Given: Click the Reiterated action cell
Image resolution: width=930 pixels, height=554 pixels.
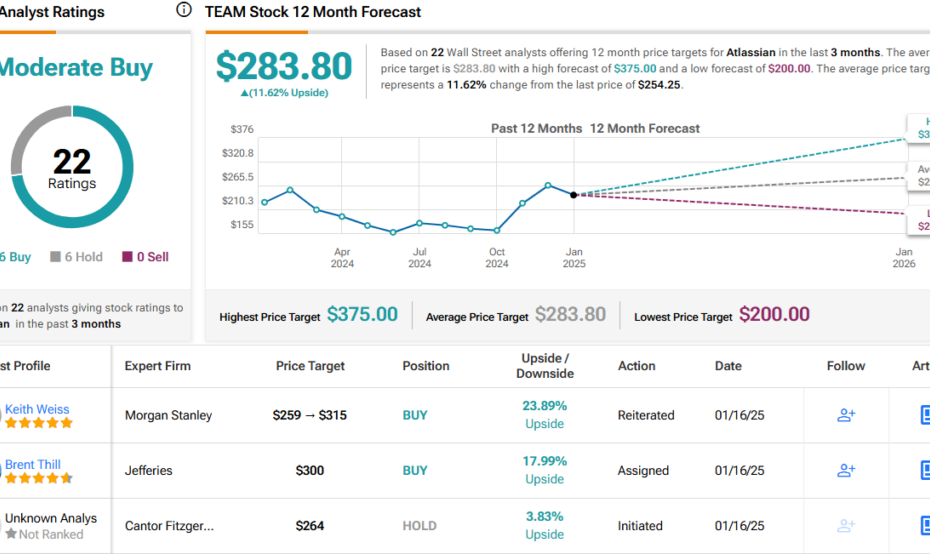Looking at the screenshot, I should tap(646, 415).
